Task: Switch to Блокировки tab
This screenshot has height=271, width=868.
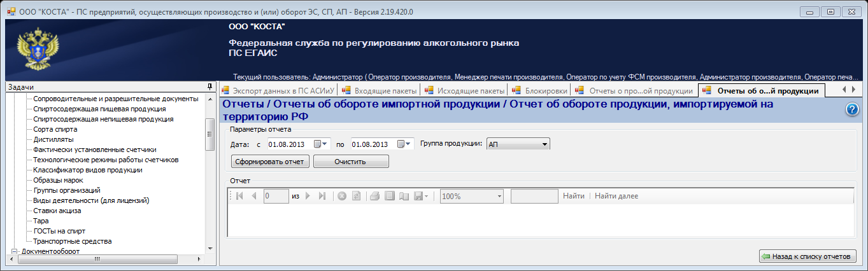Action: [x=540, y=90]
